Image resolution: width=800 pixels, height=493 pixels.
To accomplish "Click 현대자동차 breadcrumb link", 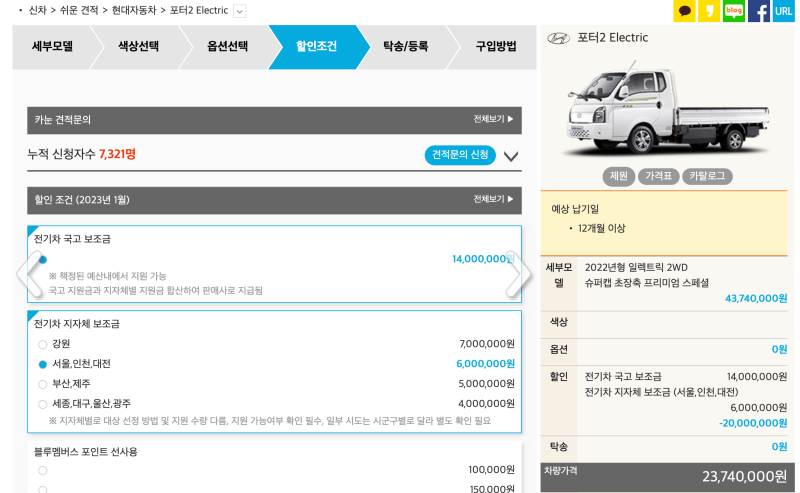I will click(134, 11).
